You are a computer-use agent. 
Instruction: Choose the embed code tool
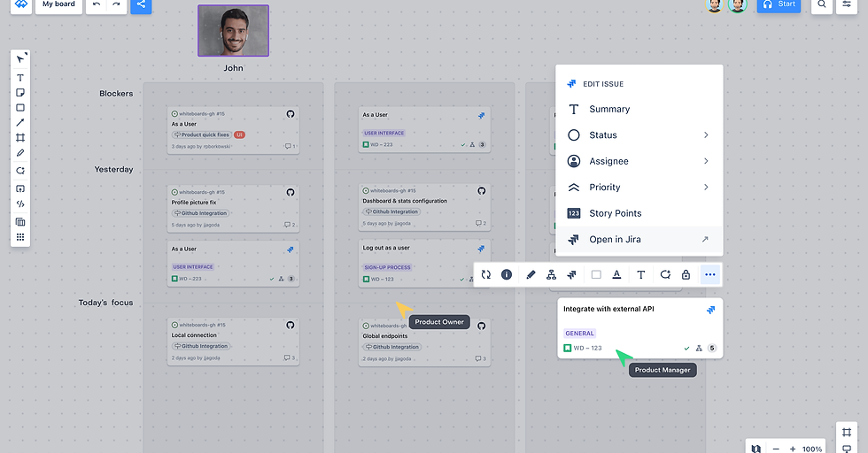coord(20,203)
